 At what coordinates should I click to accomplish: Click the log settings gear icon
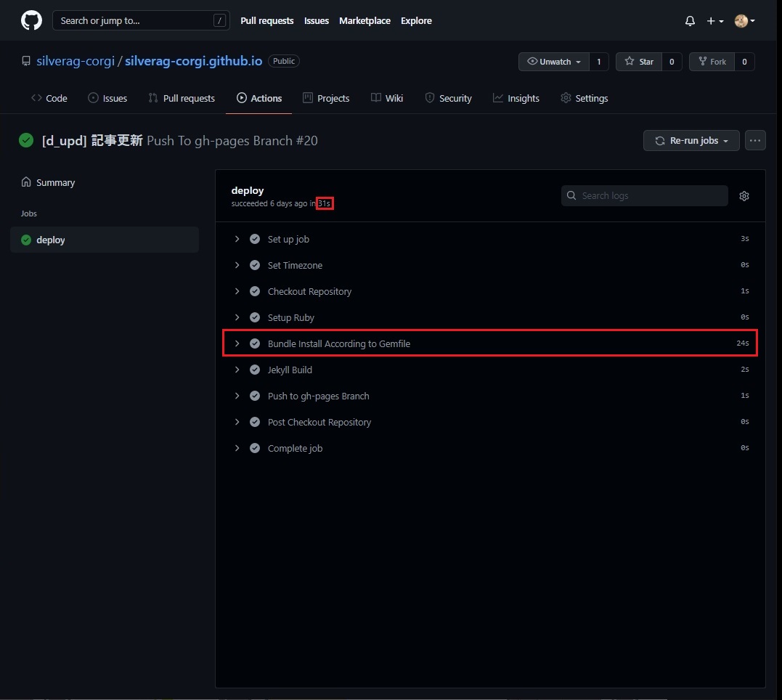point(744,196)
